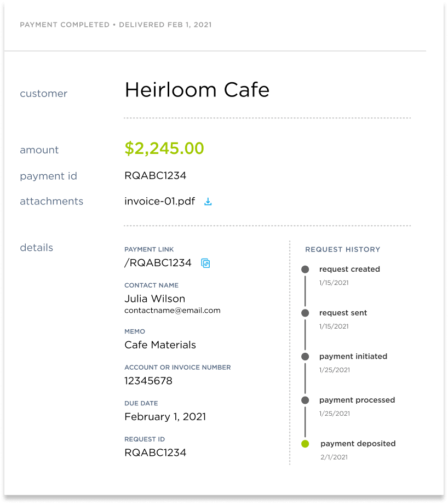Screen dimensions: 448x504
Task: Click the Request History heading
Action: click(342, 249)
